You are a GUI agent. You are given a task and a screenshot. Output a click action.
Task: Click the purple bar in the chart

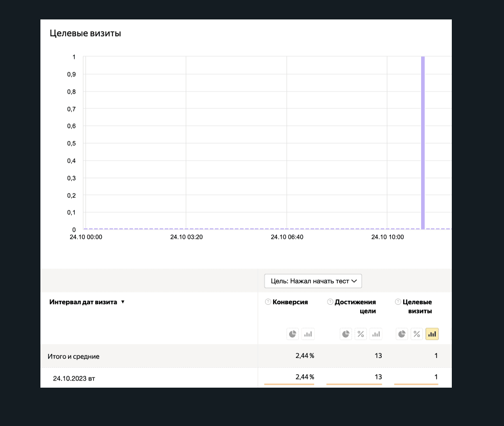coord(423,143)
